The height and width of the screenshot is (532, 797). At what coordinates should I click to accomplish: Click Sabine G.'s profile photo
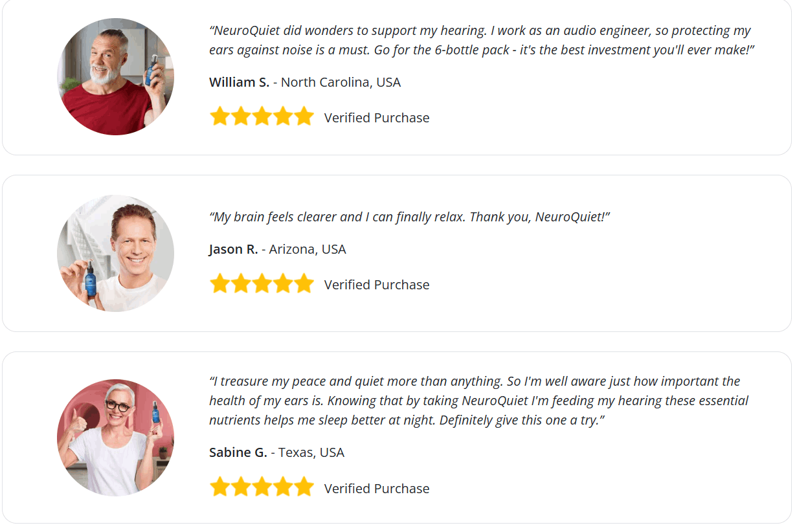[x=115, y=438]
